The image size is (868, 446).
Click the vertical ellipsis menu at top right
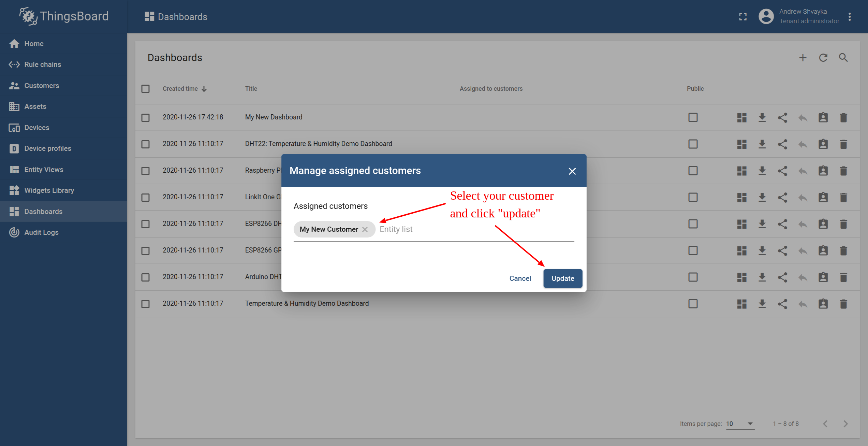(850, 16)
